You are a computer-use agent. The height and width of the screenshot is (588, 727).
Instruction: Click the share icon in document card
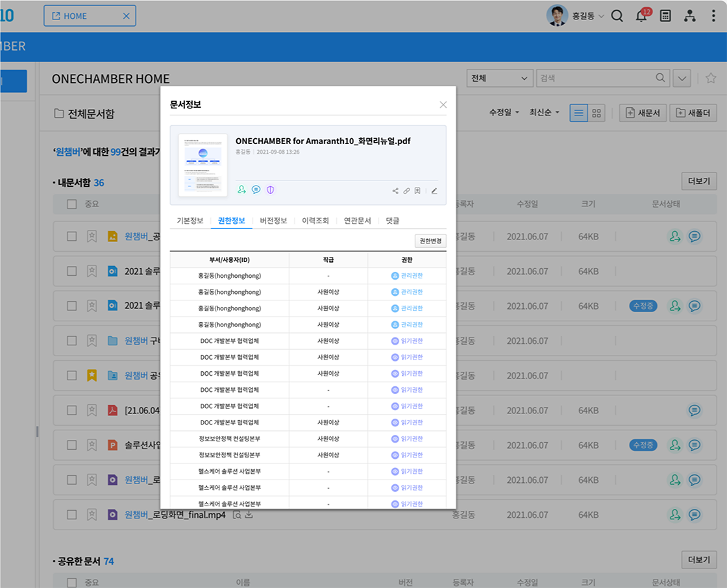pyautogui.click(x=395, y=191)
